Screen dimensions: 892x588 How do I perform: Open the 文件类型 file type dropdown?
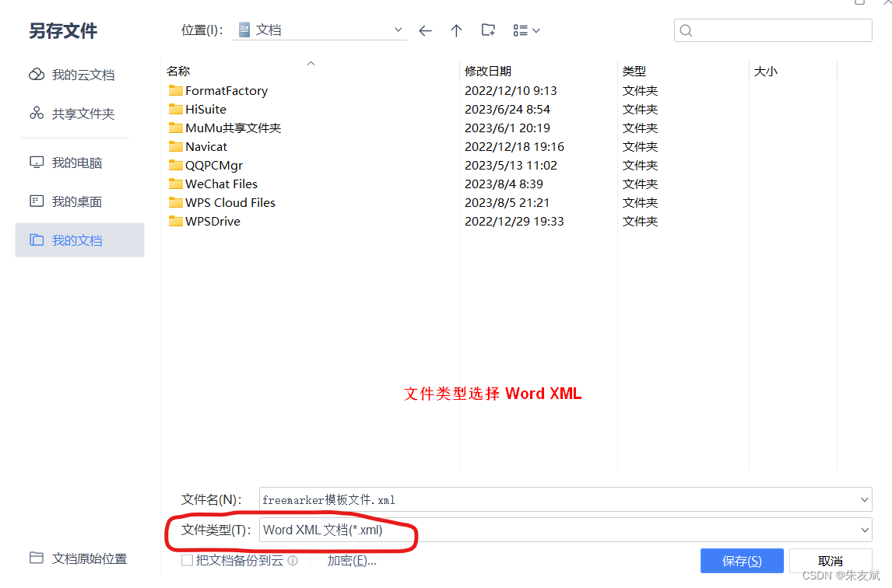point(865,530)
